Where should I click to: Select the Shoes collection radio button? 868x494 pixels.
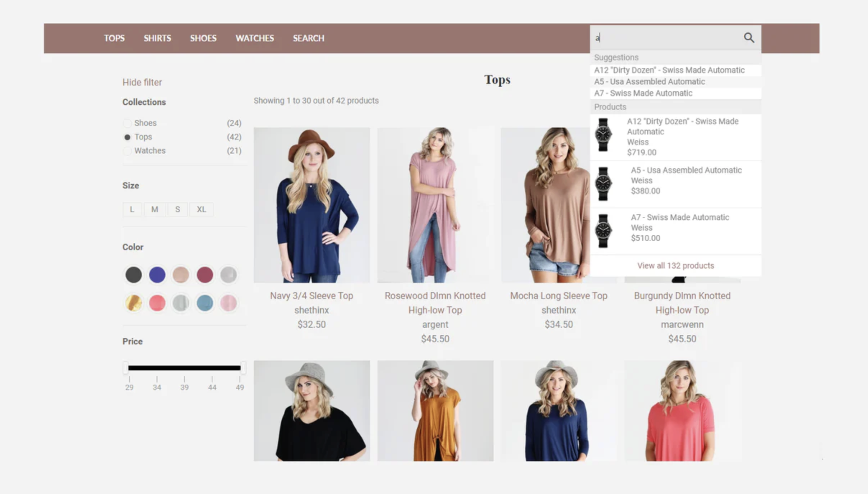pos(127,123)
